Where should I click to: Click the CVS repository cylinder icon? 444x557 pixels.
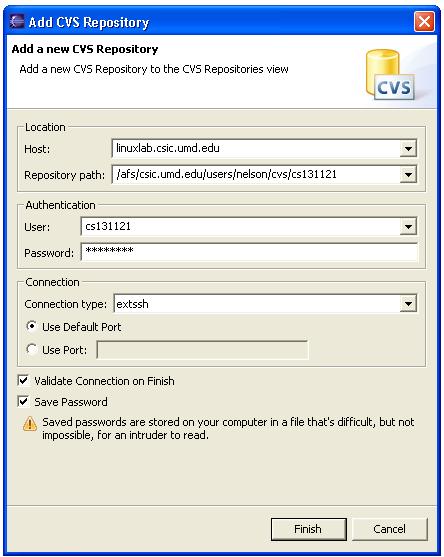coord(390,75)
